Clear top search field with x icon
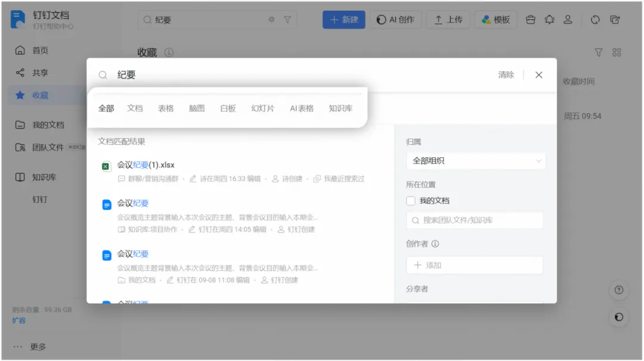644x361 pixels. coord(271,19)
